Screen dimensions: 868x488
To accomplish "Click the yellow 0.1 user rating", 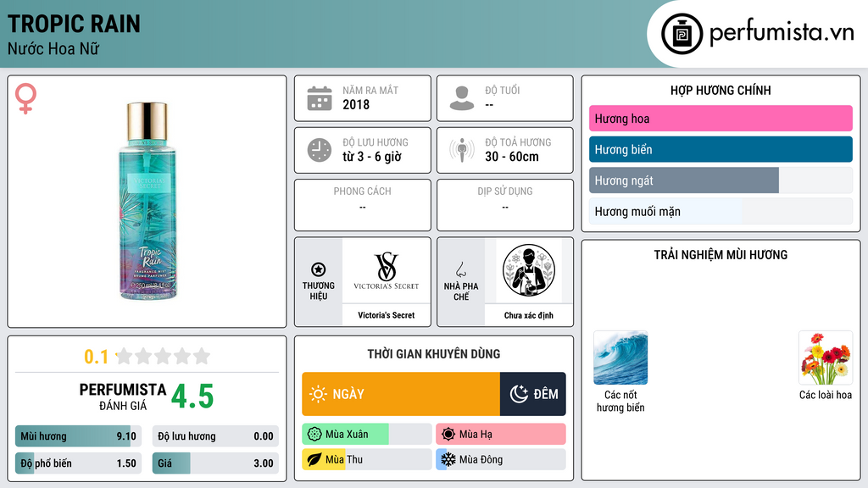I will [x=97, y=357].
